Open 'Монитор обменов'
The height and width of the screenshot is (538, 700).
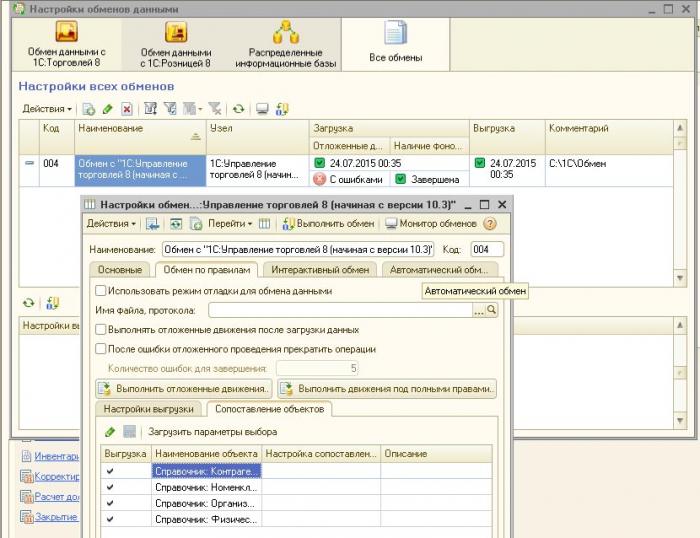(431, 224)
